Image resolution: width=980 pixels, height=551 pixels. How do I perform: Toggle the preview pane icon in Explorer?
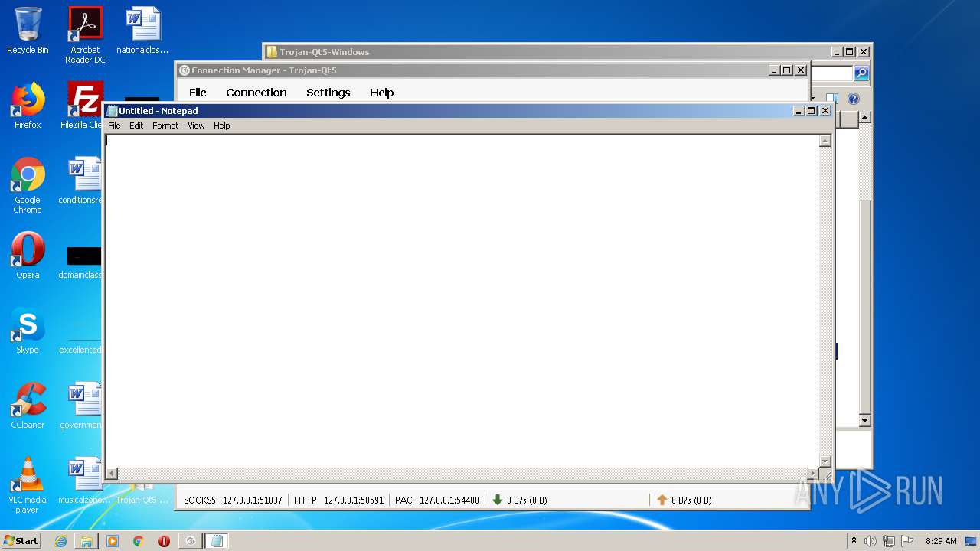pyautogui.click(x=832, y=99)
